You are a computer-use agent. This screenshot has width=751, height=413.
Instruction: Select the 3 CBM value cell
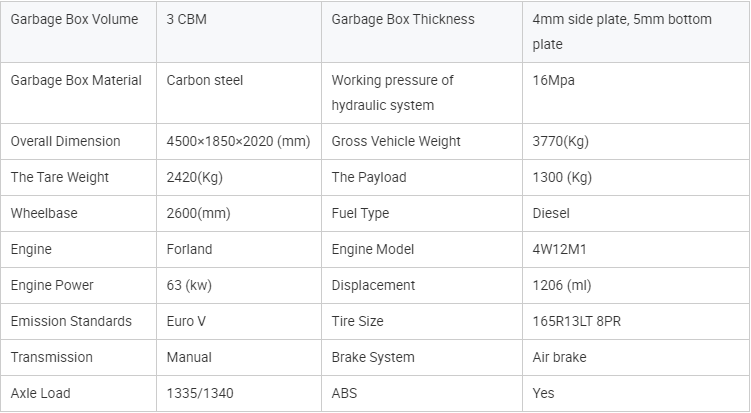(x=239, y=32)
